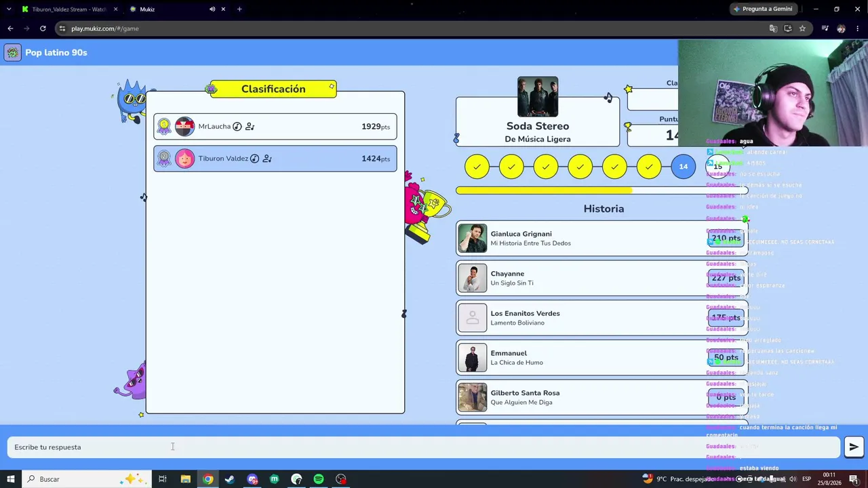Screen dimensions: 868x488
Task: Click the De Música Ligera song title
Action: [x=538, y=139]
